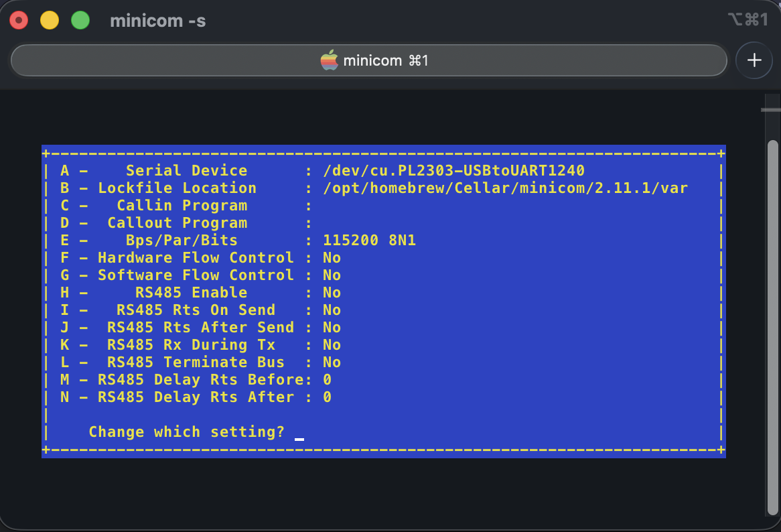Click the green zoom window button
781x532 pixels.
(x=80, y=20)
